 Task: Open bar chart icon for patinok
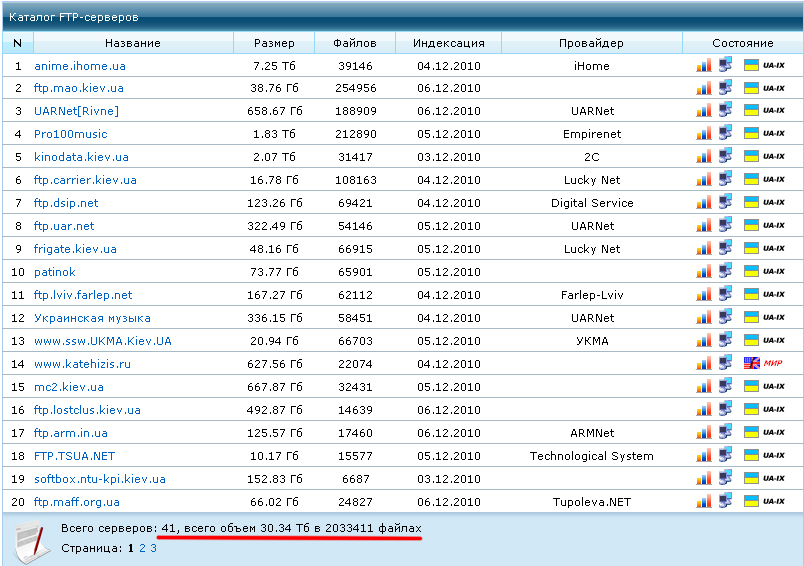(704, 271)
